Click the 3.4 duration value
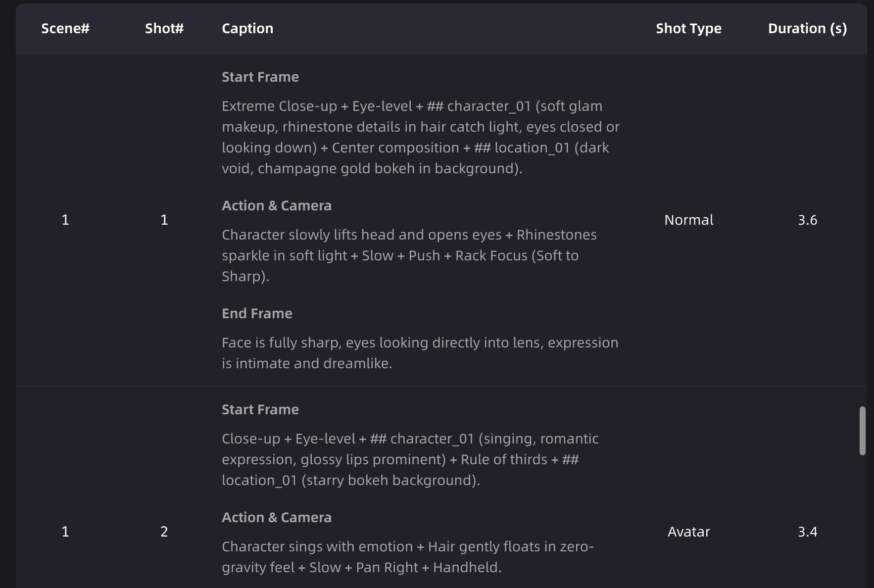 tap(807, 532)
